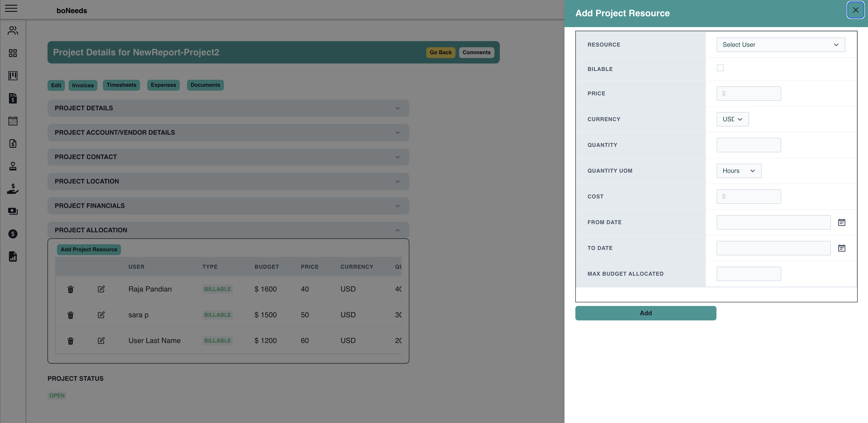The height and width of the screenshot is (423, 868).
Task: Enable the Bilable checkbox
Action: coord(720,68)
